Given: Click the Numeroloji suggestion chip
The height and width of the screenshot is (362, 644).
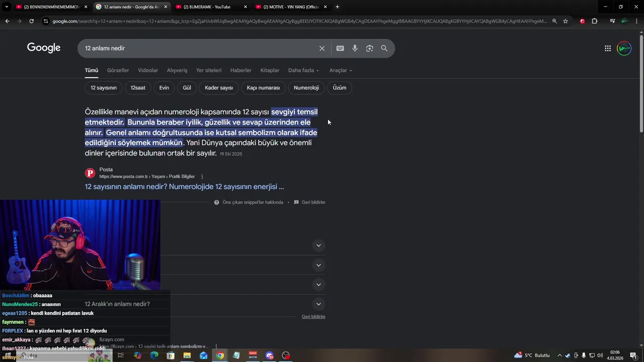Looking at the screenshot, I should (x=306, y=87).
